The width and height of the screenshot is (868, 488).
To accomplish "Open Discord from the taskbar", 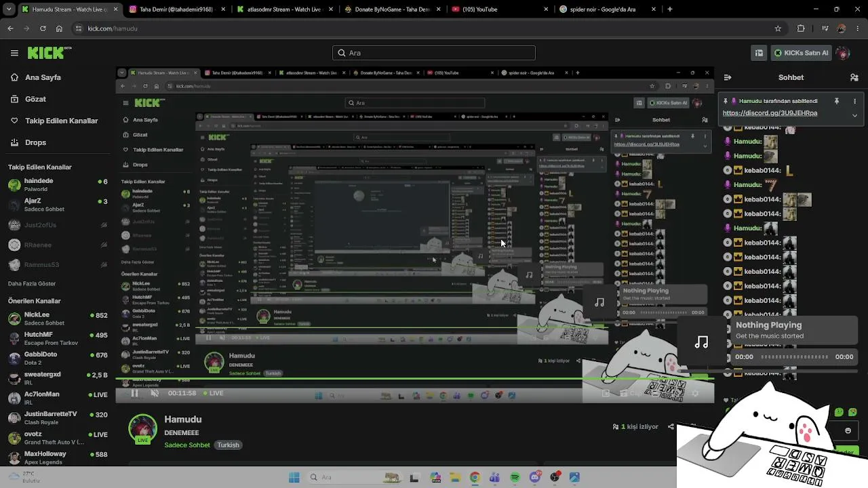I will (x=535, y=477).
